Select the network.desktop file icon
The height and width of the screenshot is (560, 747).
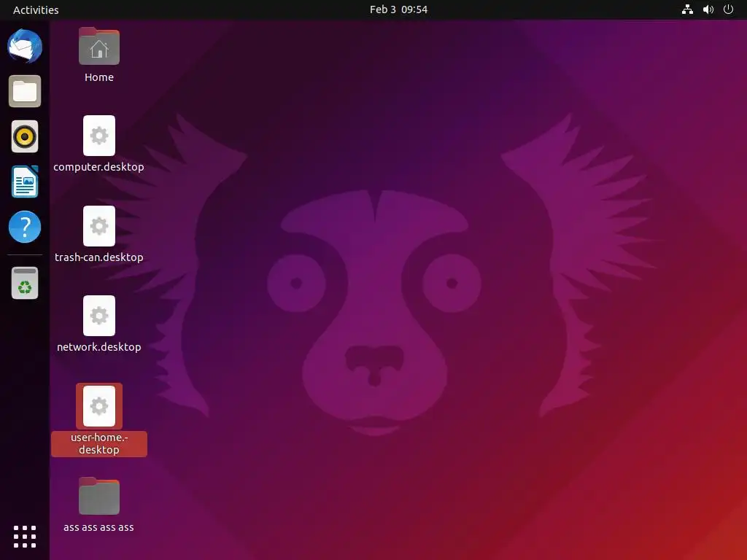click(99, 316)
